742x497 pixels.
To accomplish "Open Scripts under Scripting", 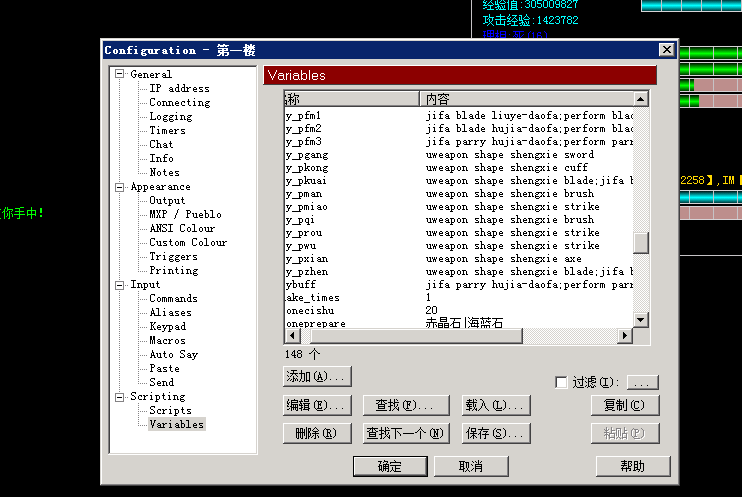I will tap(170, 410).
